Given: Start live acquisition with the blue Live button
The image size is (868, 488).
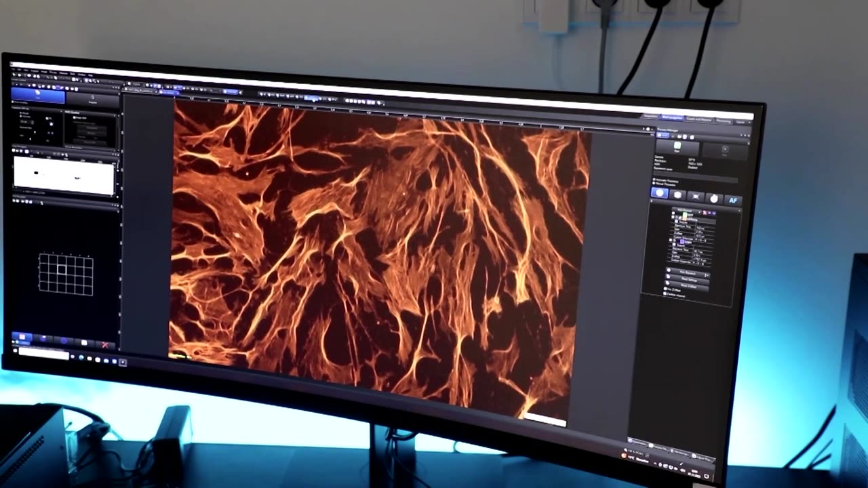Looking at the screenshot, I should point(37,96).
